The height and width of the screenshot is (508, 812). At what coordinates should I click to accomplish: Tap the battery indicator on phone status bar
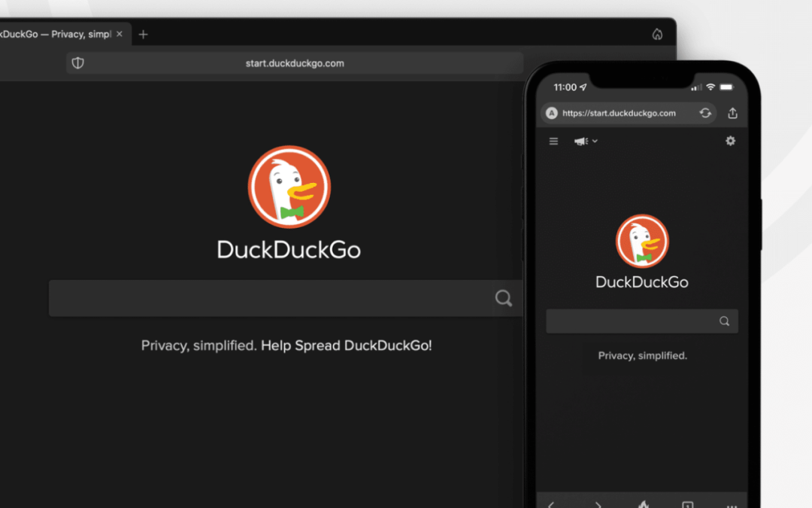click(727, 87)
